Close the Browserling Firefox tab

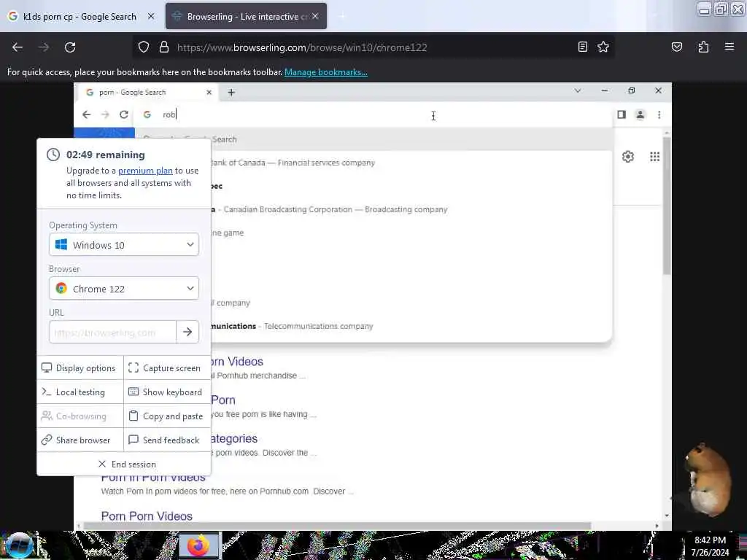click(315, 16)
